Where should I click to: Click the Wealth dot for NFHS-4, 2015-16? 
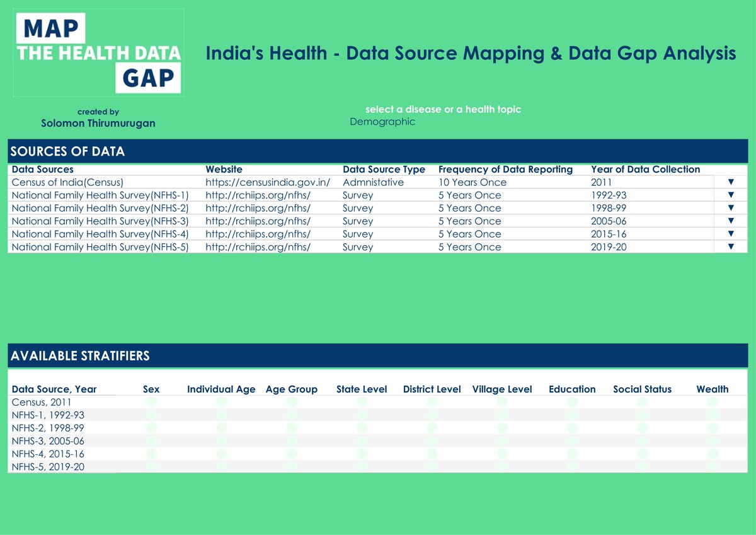point(713,454)
